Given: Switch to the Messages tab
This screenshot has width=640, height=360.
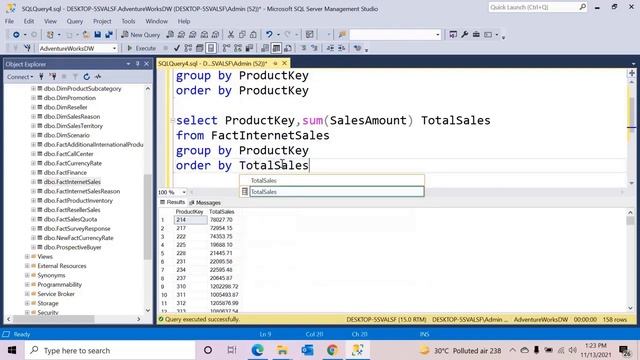Looking at the screenshot, I should tap(205, 203).
